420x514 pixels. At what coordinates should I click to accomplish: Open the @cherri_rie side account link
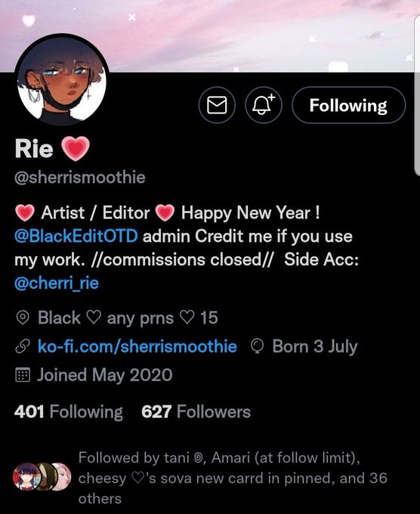point(57,283)
